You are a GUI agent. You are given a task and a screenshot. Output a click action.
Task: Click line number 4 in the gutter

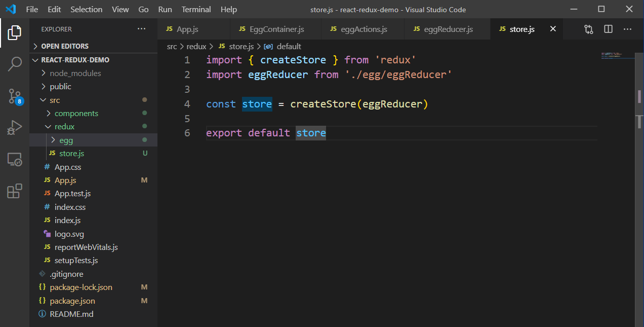pyautogui.click(x=187, y=104)
